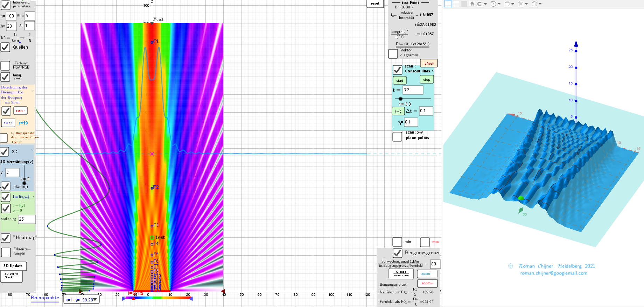
Task: Uncheck the Interferenz parameters checkbox
Action: pyautogui.click(x=6, y=5)
